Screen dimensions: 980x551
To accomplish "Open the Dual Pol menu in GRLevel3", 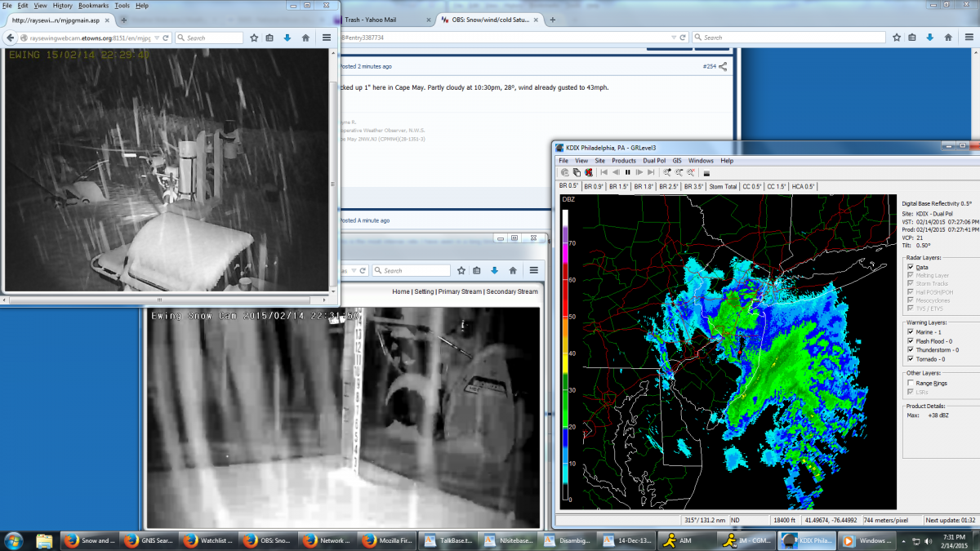I will [654, 161].
